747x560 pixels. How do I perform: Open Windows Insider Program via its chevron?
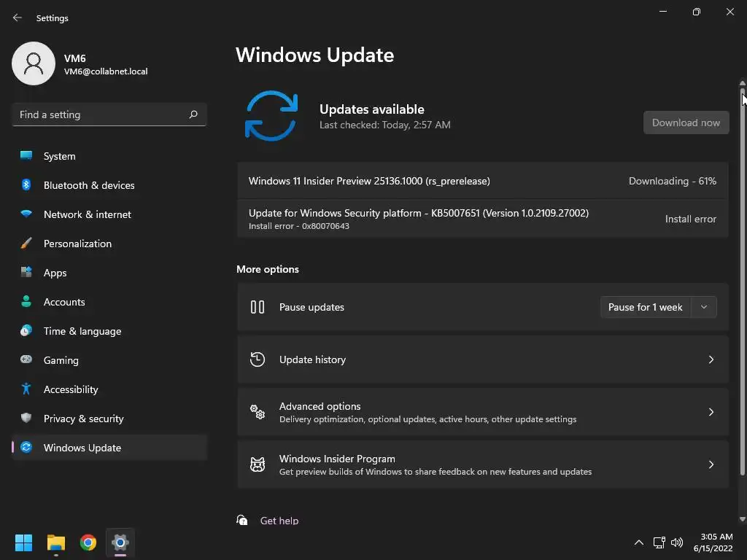pos(711,464)
